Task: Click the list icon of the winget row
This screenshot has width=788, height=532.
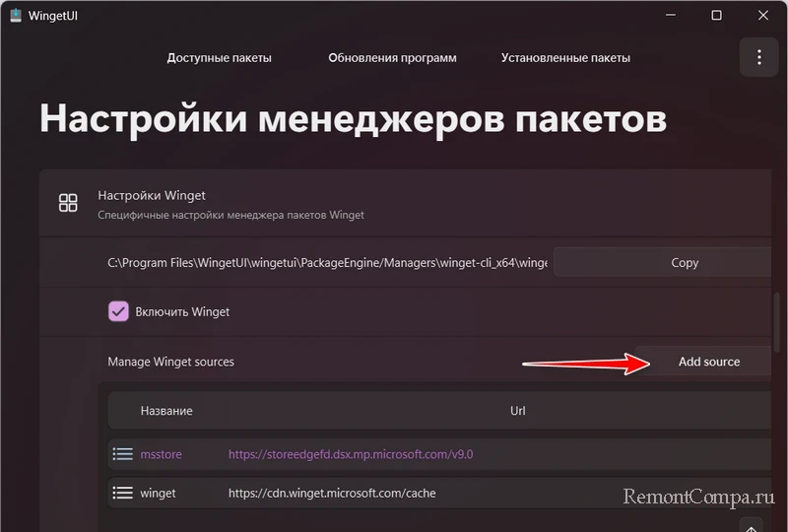Action: click(x=122, y=493)
